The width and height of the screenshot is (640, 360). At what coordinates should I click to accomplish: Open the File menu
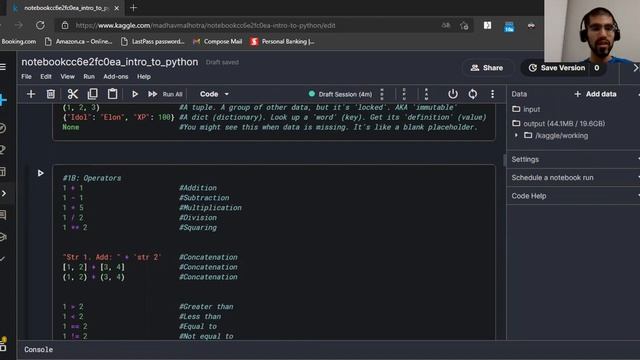pyautogui.click(x=26, y=77)
